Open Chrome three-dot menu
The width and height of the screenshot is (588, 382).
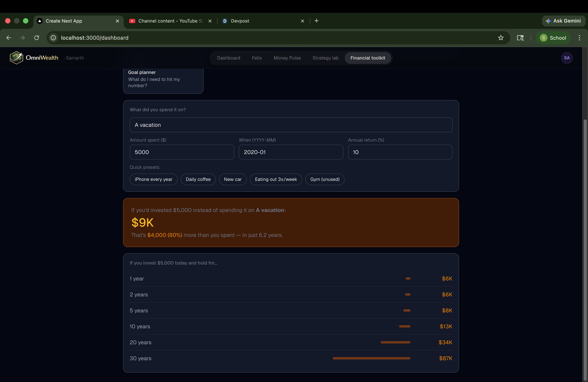tap(579, 38)
